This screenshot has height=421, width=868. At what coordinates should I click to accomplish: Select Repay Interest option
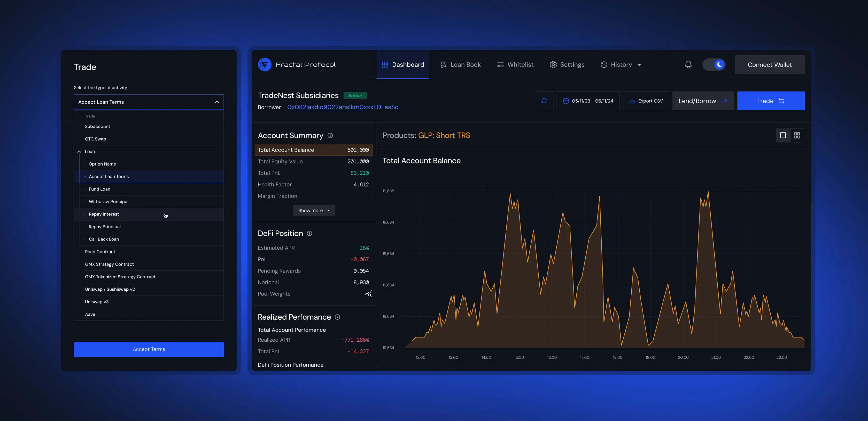click(x=151, y=214)
